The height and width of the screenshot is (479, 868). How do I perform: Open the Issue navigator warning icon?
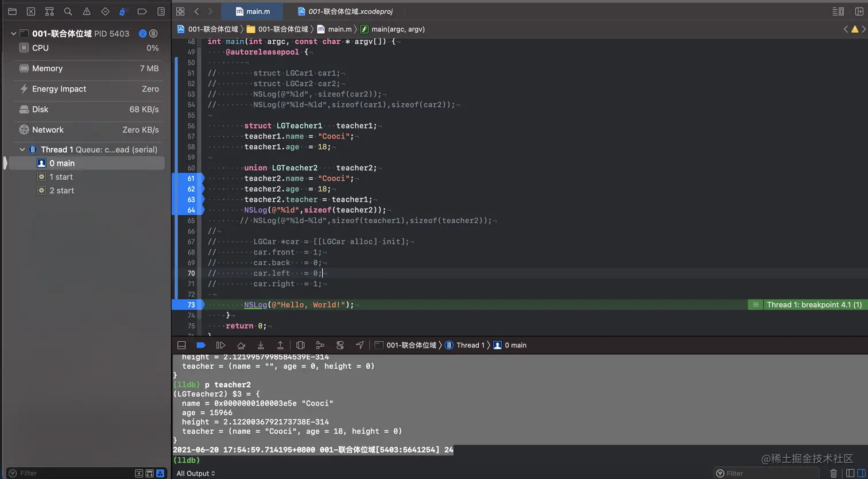(x=87, y=11)
